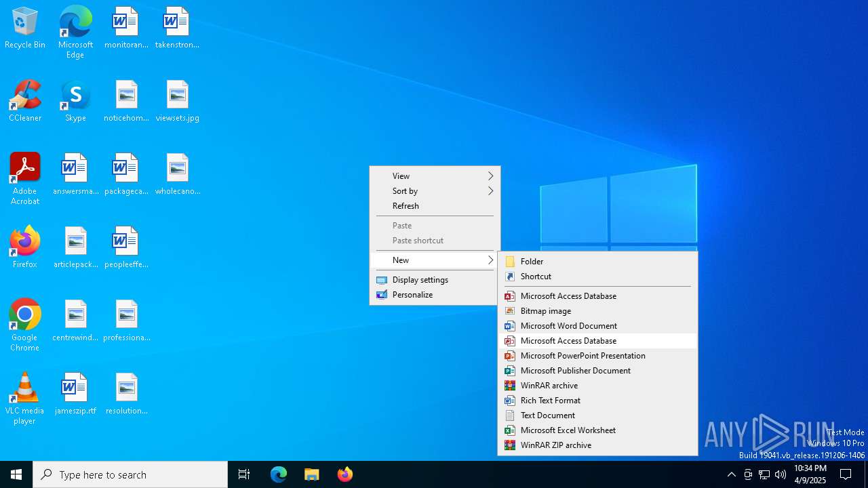Expand the View submenu arrow

pos(491,176)
